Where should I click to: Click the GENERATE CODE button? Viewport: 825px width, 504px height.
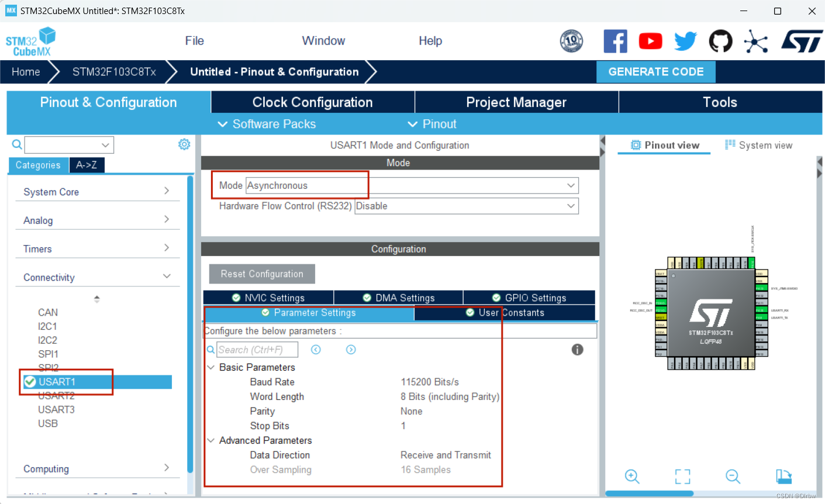[x=655, y=72]
